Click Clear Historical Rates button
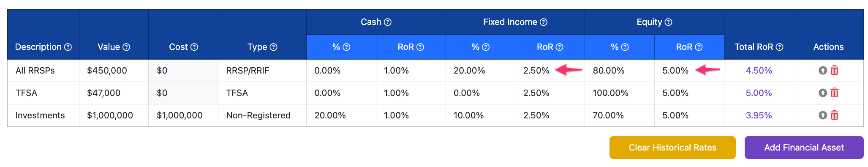Image resolution: width=868 pixels, height=167 pixels. click(x=672, y=148)
